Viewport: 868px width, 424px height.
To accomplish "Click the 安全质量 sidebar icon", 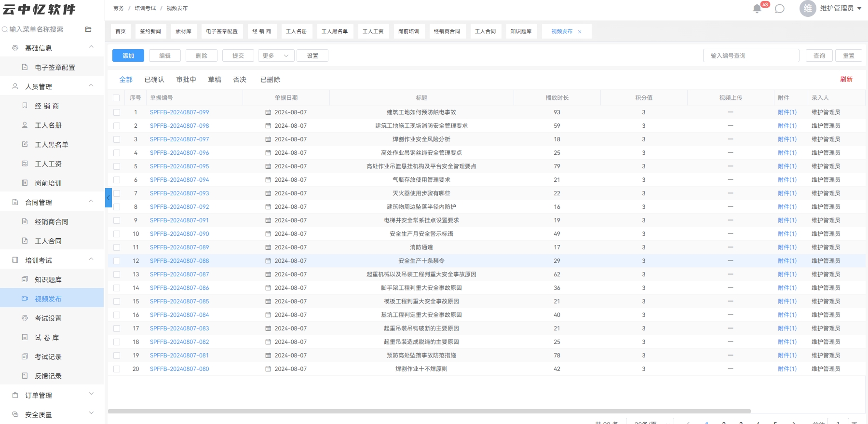I will 15,414.
